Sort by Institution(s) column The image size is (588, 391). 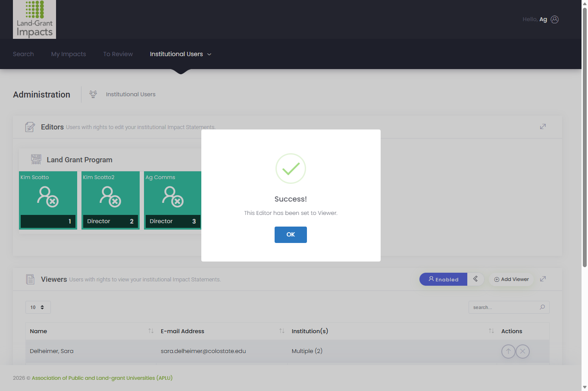tap(392, 331)
